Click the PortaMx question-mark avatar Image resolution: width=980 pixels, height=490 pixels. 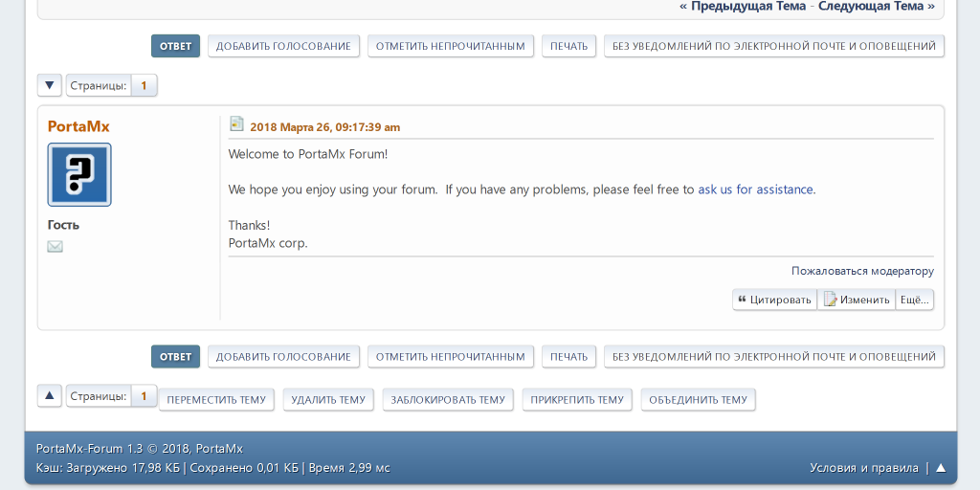pos(79,174)
